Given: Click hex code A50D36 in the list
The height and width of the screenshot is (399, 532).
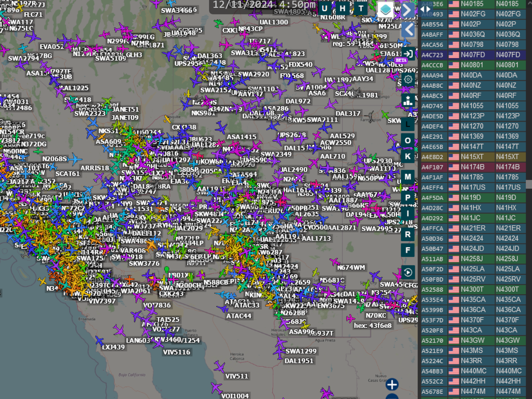Looking at the screenshot, I should (x=432, y=239).
